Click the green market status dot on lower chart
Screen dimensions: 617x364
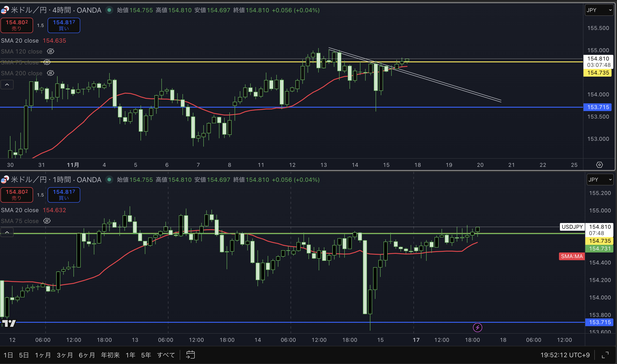pos(109,180)
